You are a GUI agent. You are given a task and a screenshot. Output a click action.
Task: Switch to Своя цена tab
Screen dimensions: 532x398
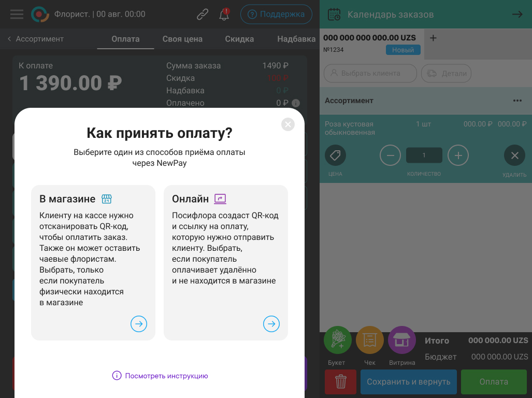pos(182,39)
